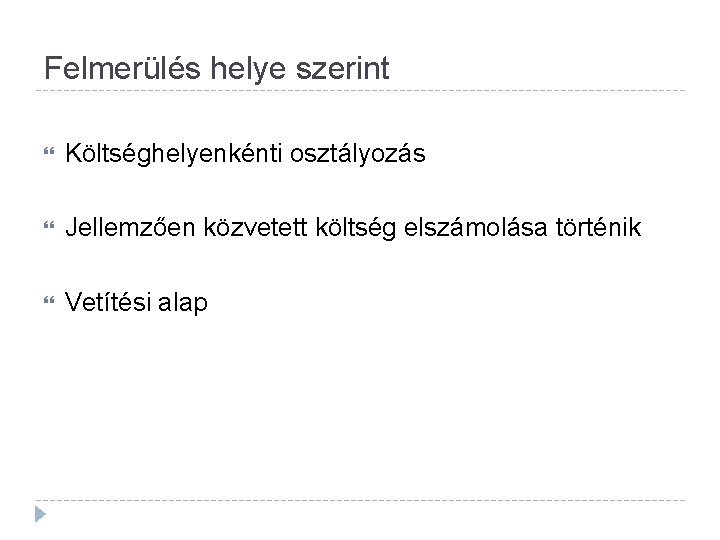Click the word Vetítési in the third bullet
720x540 pixels.
(x=107, y=302)
